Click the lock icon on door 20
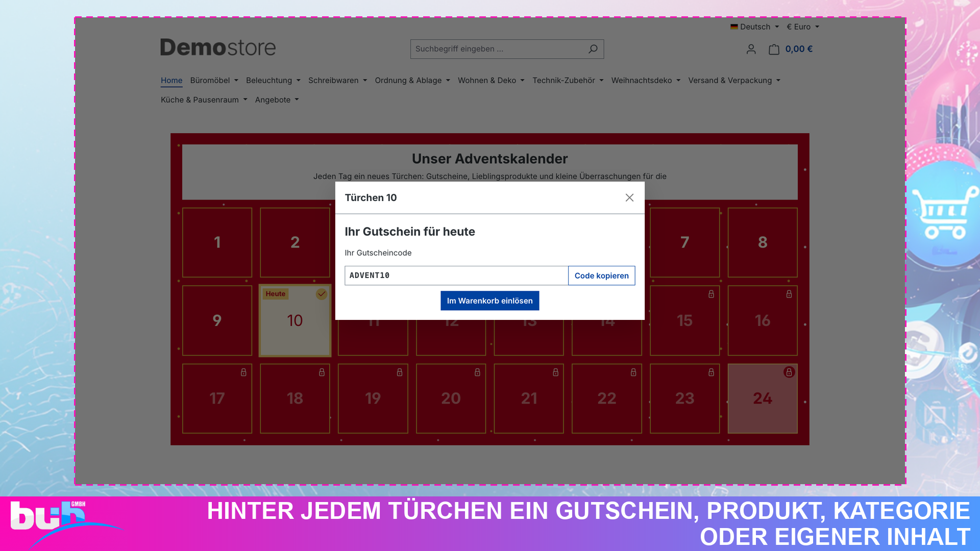Image resolution: width=980 pixels, height=551 pixels. coord(477,372)
